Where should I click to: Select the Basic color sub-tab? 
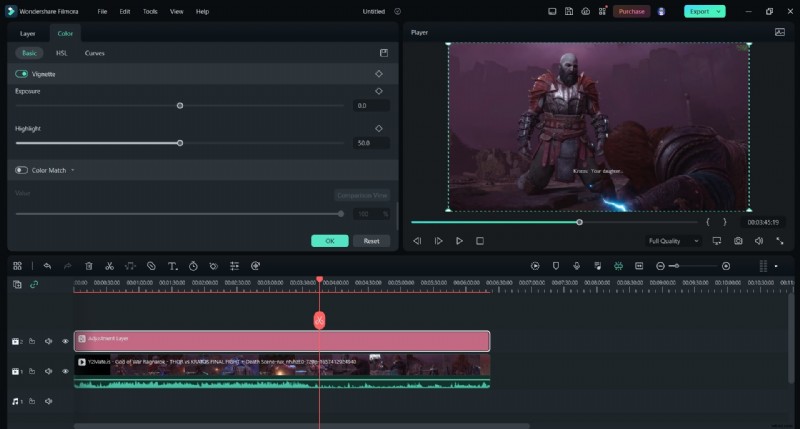point(29,53)
